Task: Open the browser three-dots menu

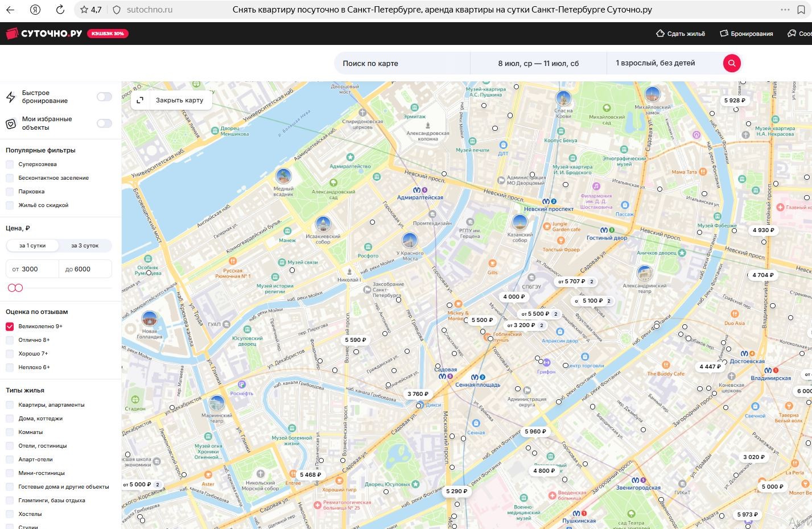Action: [x=785, y=10]
